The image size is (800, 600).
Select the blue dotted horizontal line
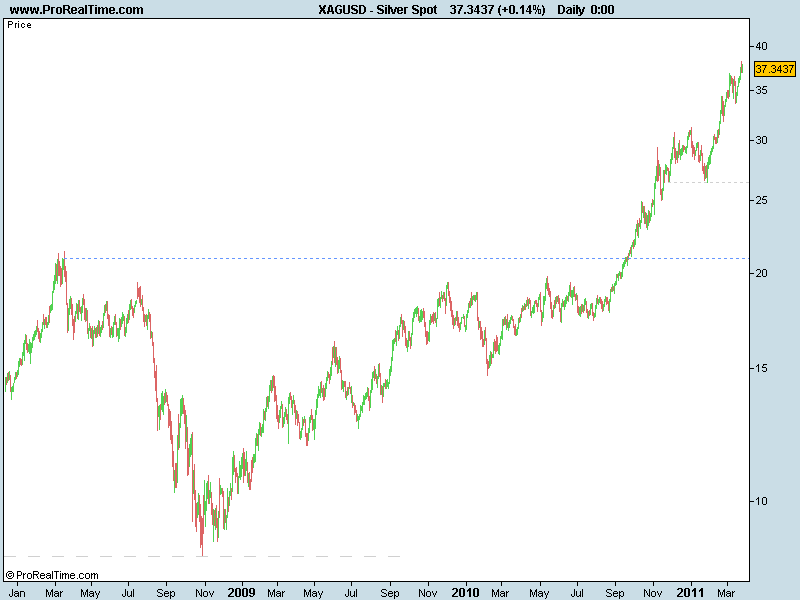tap(406, 259)
